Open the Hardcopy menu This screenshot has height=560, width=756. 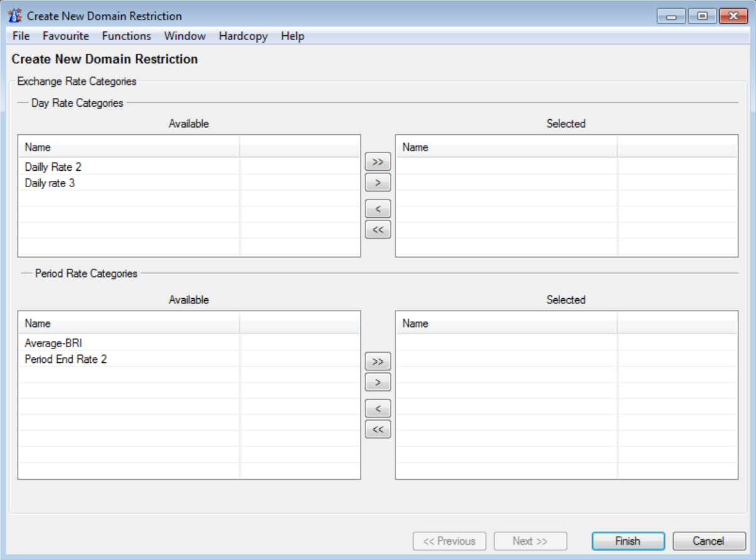pos(243,36)
